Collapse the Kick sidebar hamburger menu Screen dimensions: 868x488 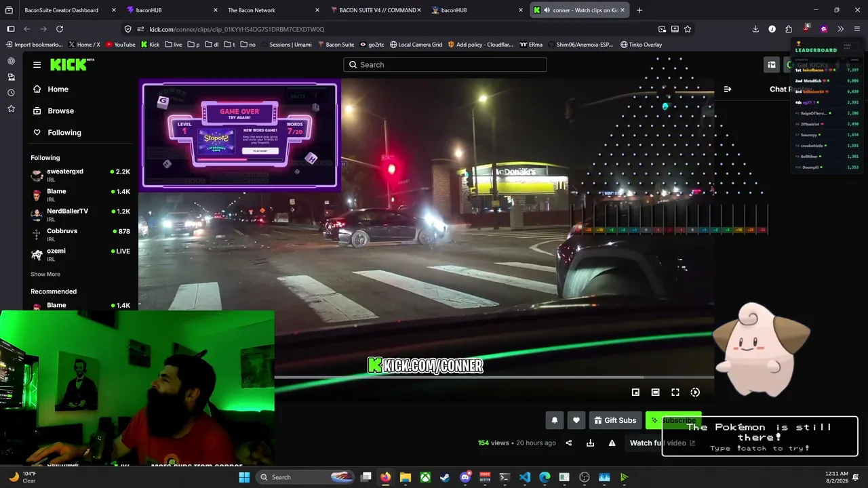pyautogui.click(x=37, y=65)
